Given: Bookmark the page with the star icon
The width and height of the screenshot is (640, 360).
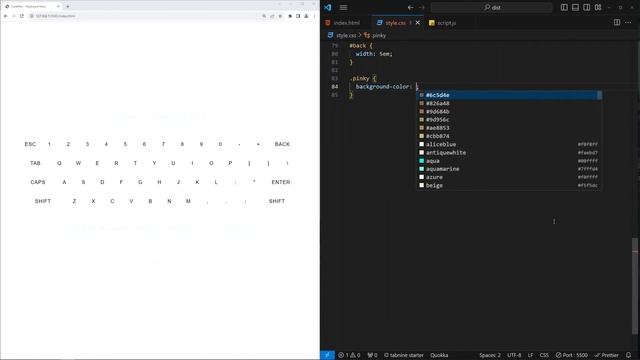Looking at the screenshot, I should [x=280, y=16].
